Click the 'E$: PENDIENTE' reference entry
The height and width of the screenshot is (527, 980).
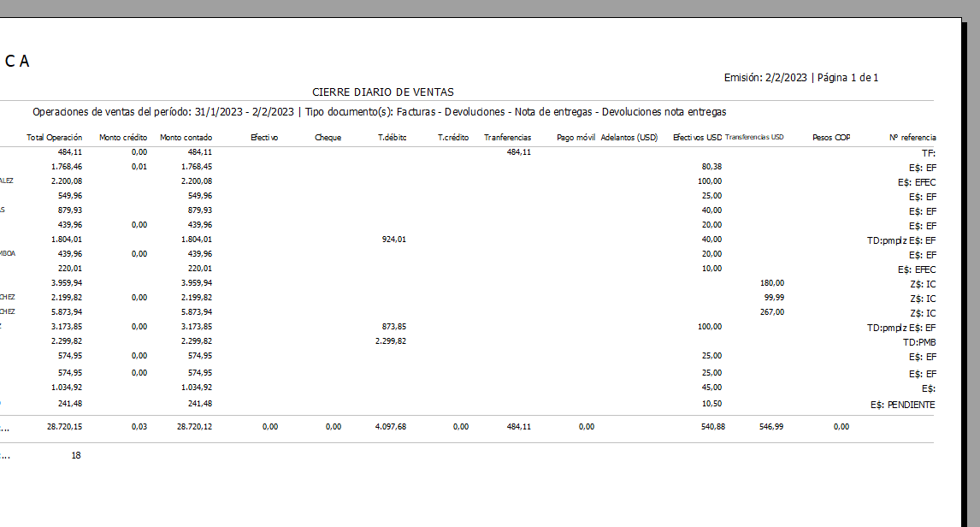coord(902,405)
